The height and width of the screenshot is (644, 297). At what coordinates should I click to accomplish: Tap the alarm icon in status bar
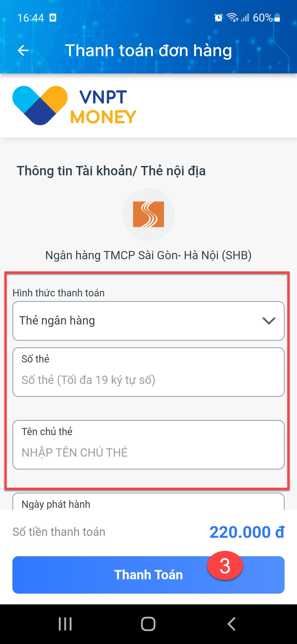click(x=218, y=18)
